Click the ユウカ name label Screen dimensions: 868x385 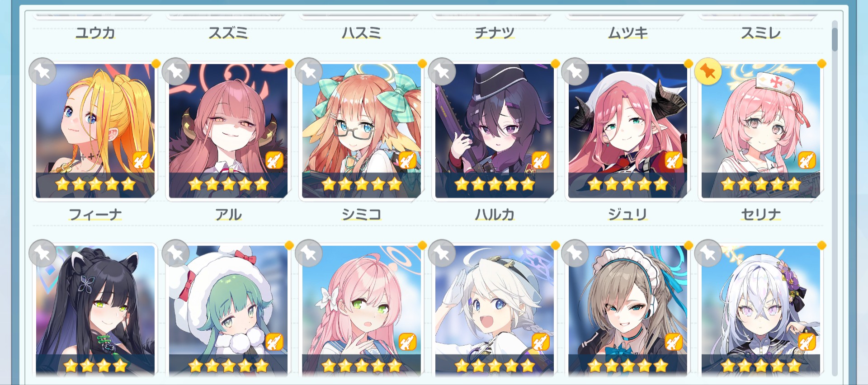coord(95,33)
